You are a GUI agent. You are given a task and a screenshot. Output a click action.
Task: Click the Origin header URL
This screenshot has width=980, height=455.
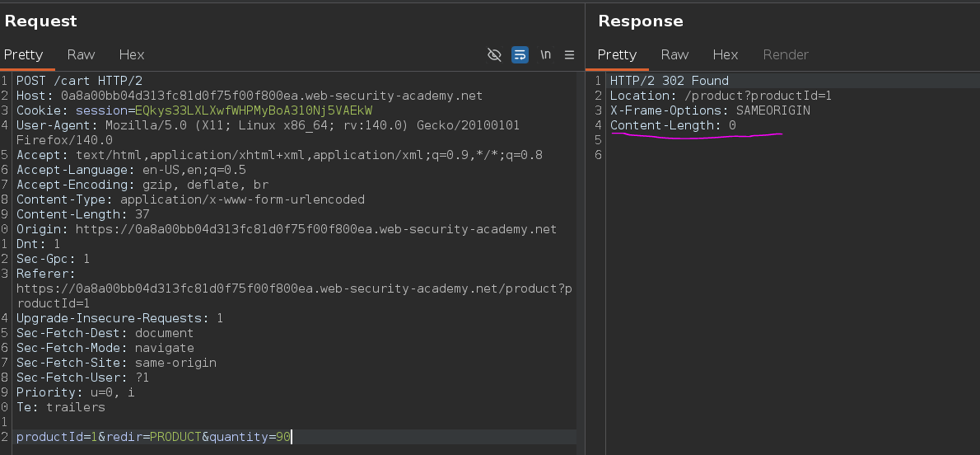pyautogui.click(x=316, y=230)
